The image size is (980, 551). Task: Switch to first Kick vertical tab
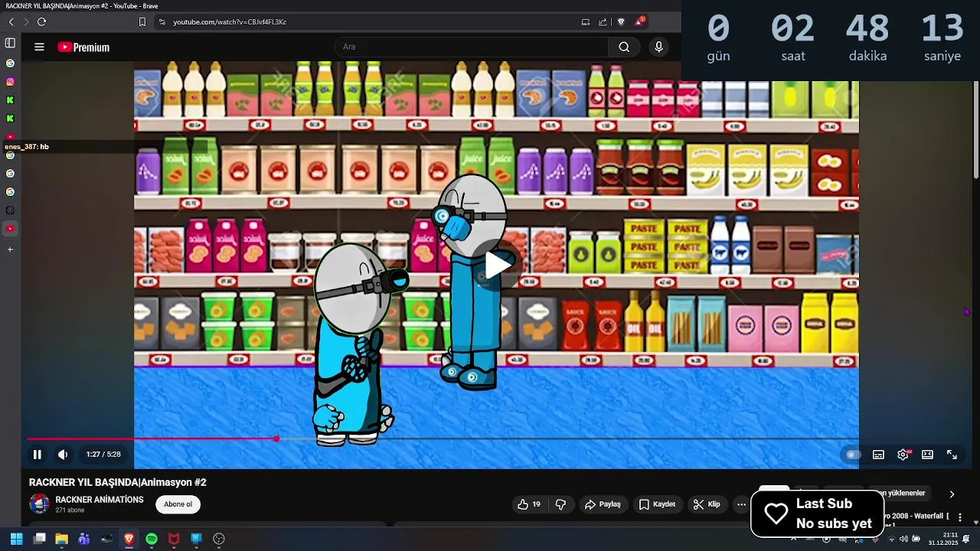(x=10, y=100)
